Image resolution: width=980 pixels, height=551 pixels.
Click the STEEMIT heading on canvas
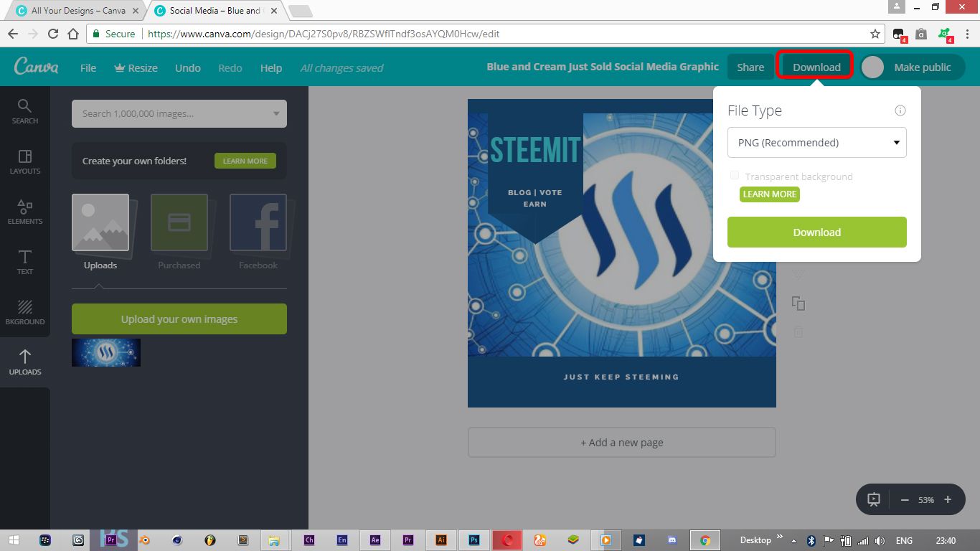pos(535,150)
